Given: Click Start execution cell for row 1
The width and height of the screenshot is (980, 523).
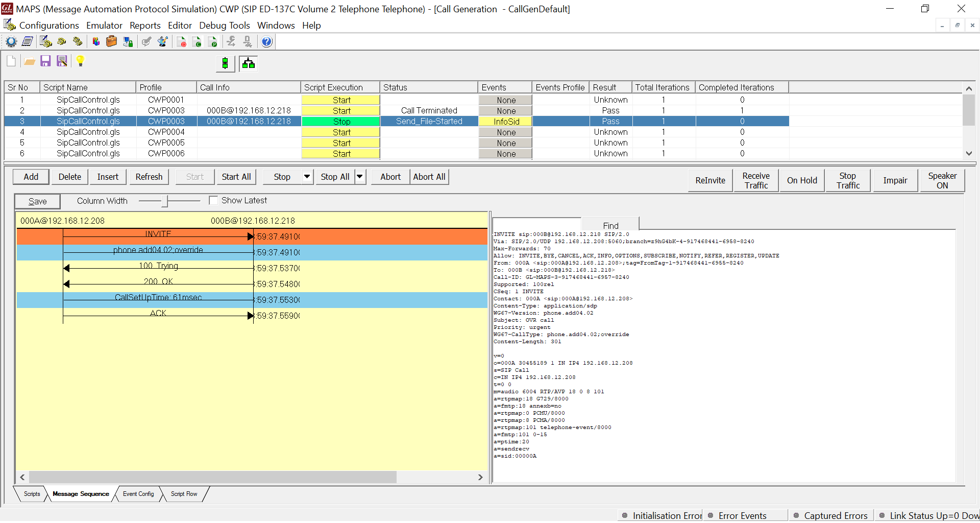Looking at the screenshot, I should click(341, 100).
